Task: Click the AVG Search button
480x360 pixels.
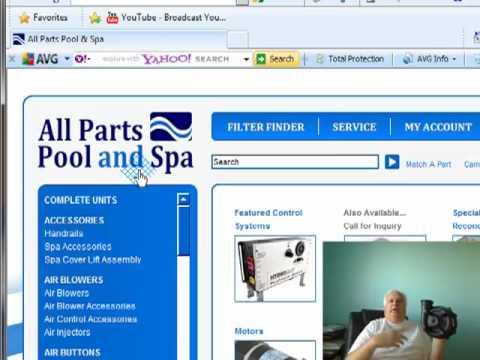Action: coord(275,59)
